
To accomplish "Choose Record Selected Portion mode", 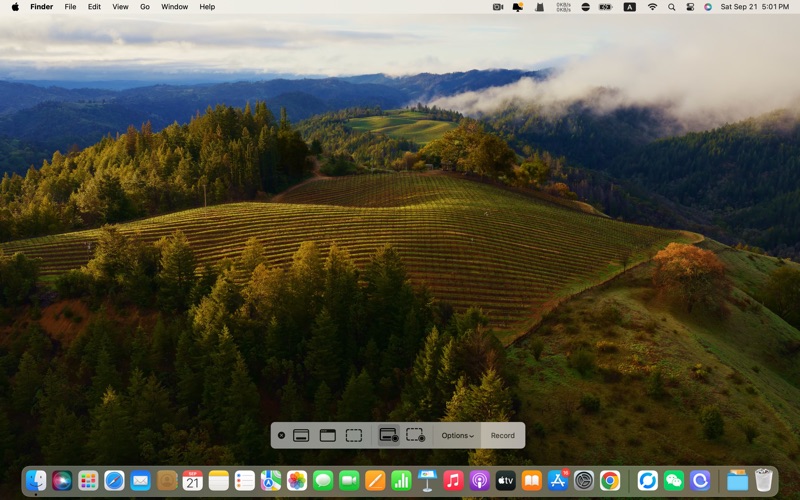I will 416,435.
